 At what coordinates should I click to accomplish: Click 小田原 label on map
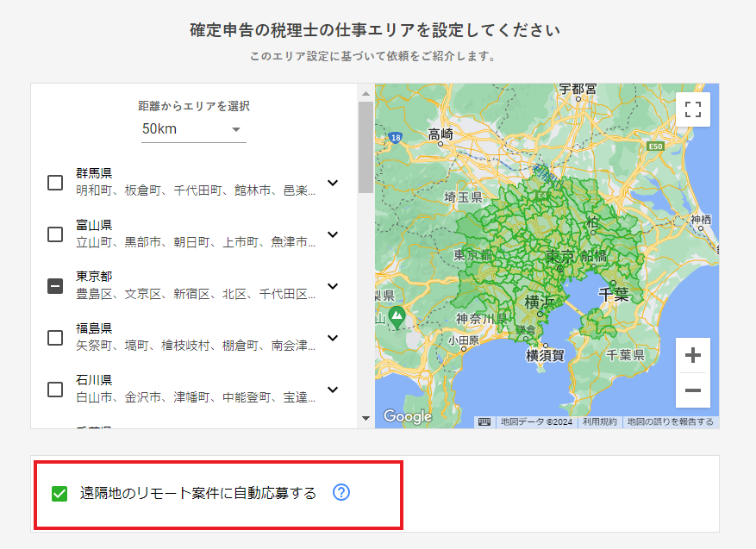[463, 340]
